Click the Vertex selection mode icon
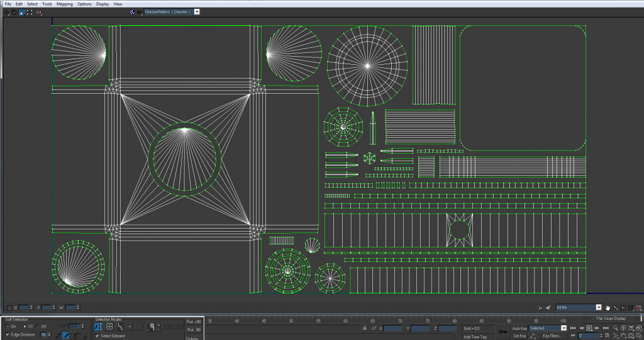The image size is (644, 340). coord(99,327)
